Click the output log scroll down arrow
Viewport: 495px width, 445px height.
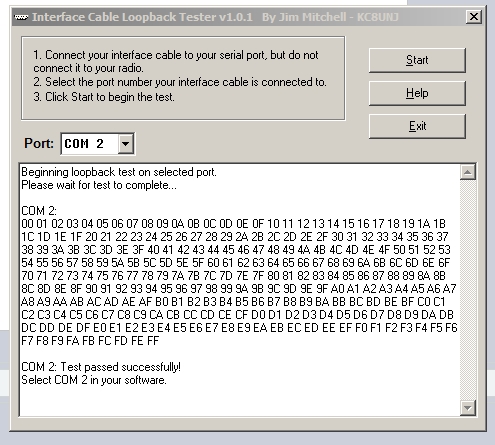[468, 408]
